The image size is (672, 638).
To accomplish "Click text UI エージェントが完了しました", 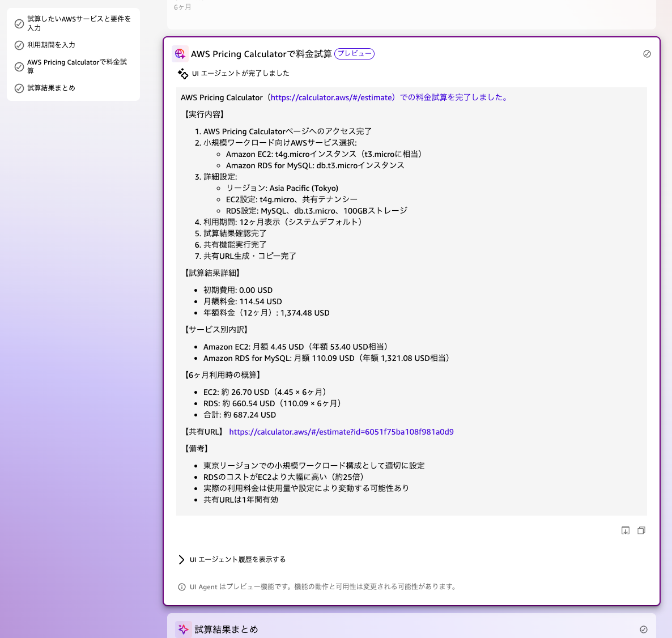I will [240, 73].
